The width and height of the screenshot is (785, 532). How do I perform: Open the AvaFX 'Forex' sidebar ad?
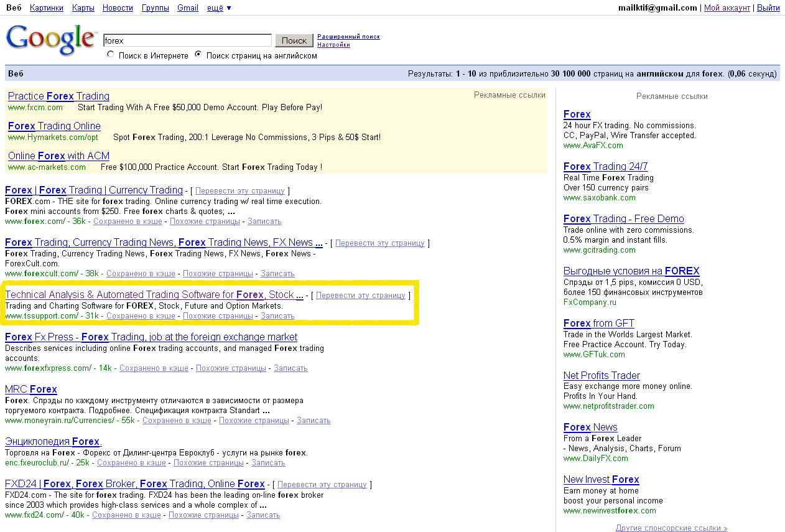577,114
